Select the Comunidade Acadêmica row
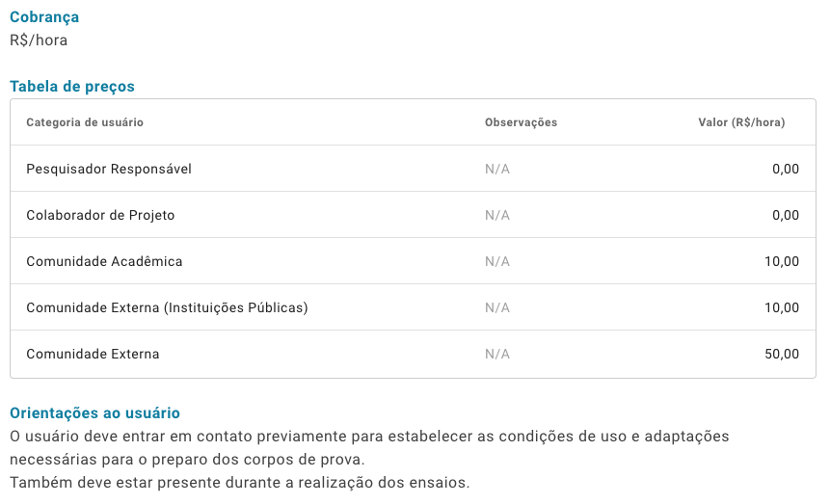 pyautogui.click(x=413, y=261)
